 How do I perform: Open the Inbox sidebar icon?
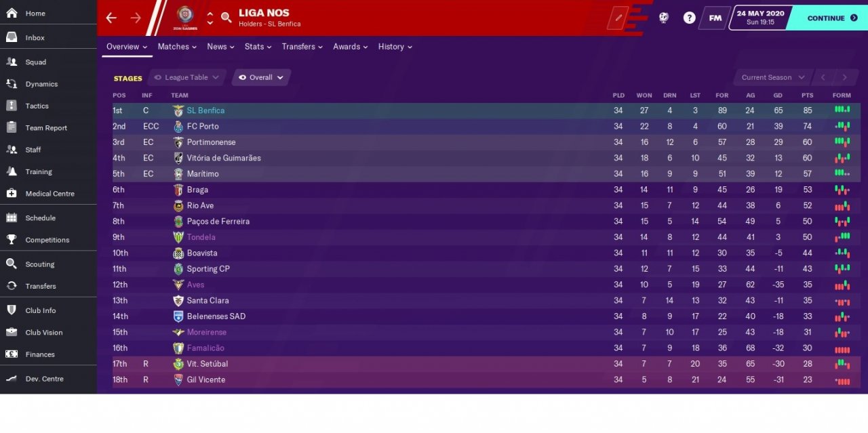12,37
